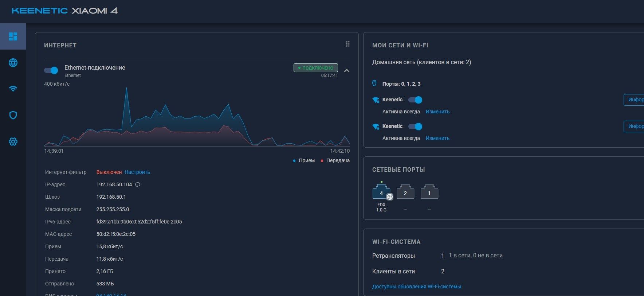Viewport: 644px width, 296px height.
Task: Click Ethernet-подключение connection title
Action: (95, 67)
